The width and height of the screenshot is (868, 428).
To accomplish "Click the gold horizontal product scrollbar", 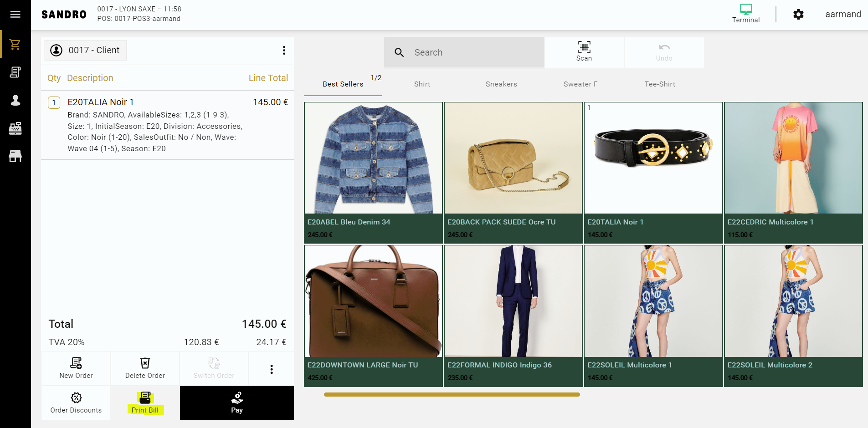I will 452,395.
